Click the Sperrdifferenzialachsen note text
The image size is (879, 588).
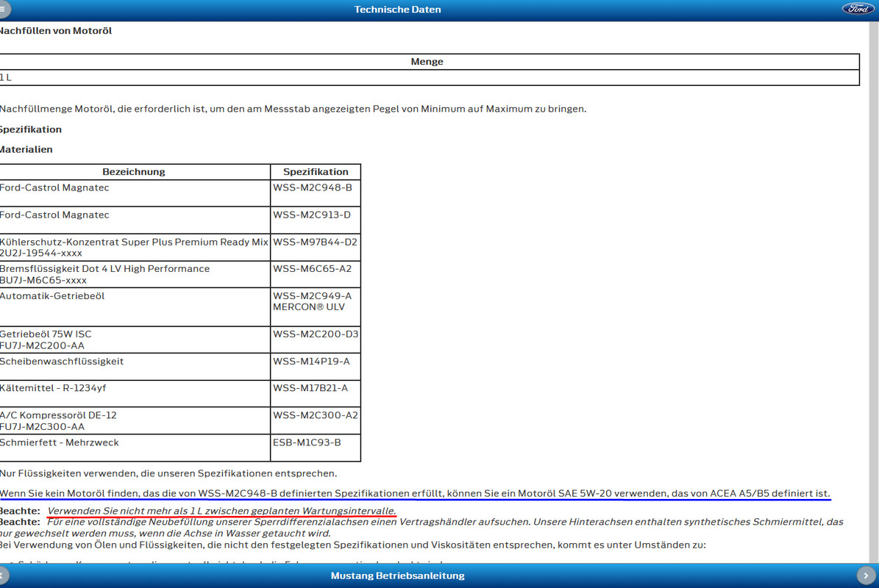pyautogui.click(x=421, y=528)
